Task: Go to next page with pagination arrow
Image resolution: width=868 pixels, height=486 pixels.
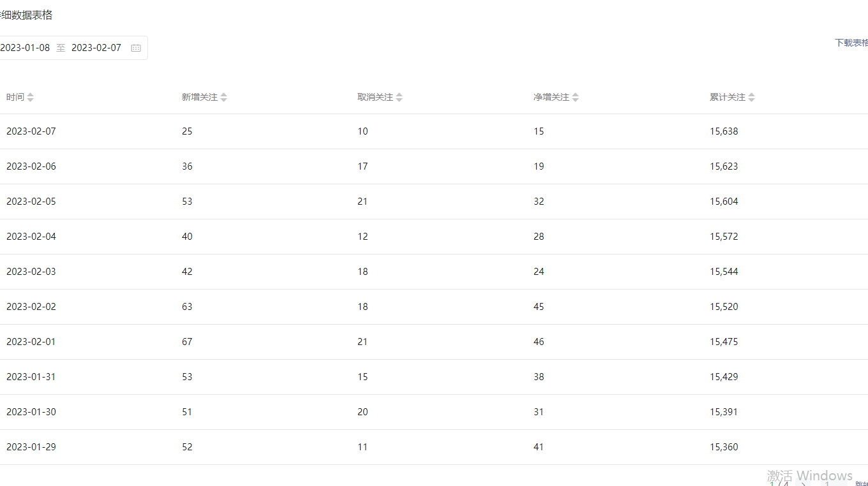Action: [x=804, y=484]
